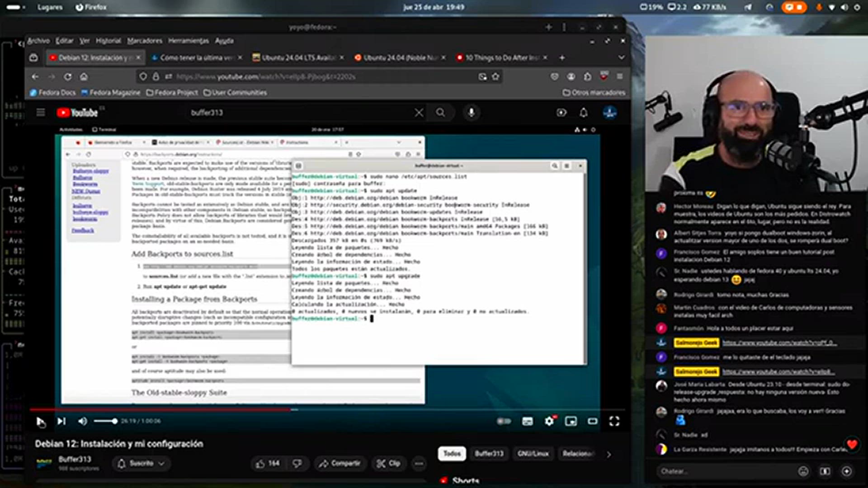Screen dimensions: 868x488
Task: Select the Todos filter chip
Action: (452, 454)
